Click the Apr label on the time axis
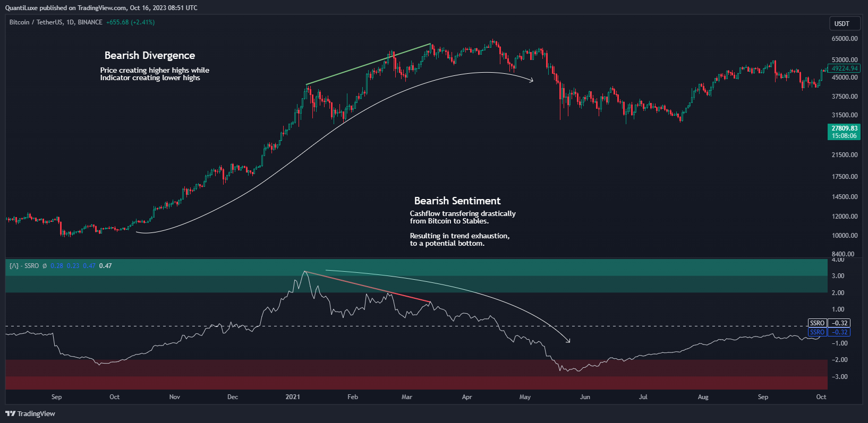The width and height of the screenshot is (868, 423). 467,397
